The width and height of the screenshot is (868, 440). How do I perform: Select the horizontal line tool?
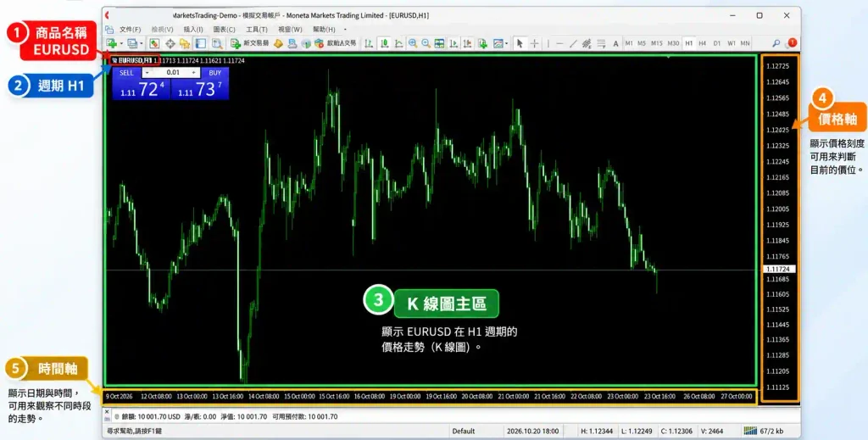(559, 43)
